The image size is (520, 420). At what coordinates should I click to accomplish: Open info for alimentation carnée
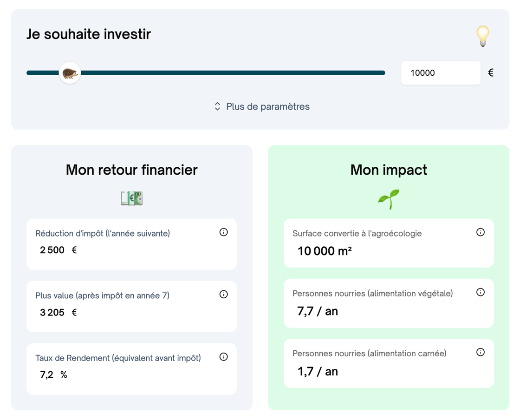pos(481,352)
